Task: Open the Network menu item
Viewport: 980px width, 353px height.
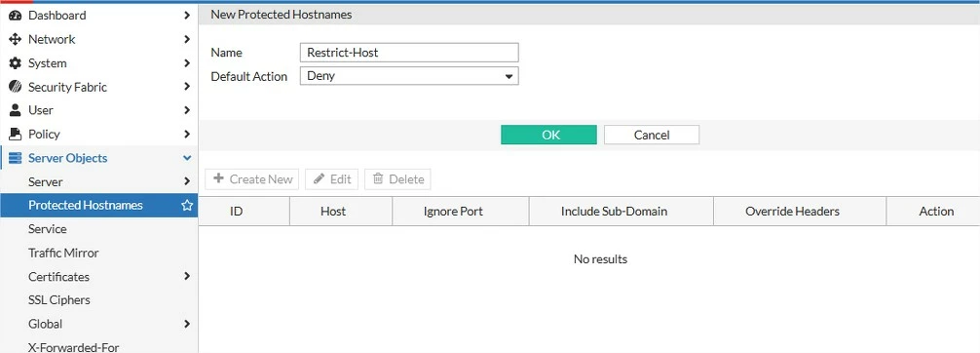Action: pyautogui.click(x=98, y=39)
